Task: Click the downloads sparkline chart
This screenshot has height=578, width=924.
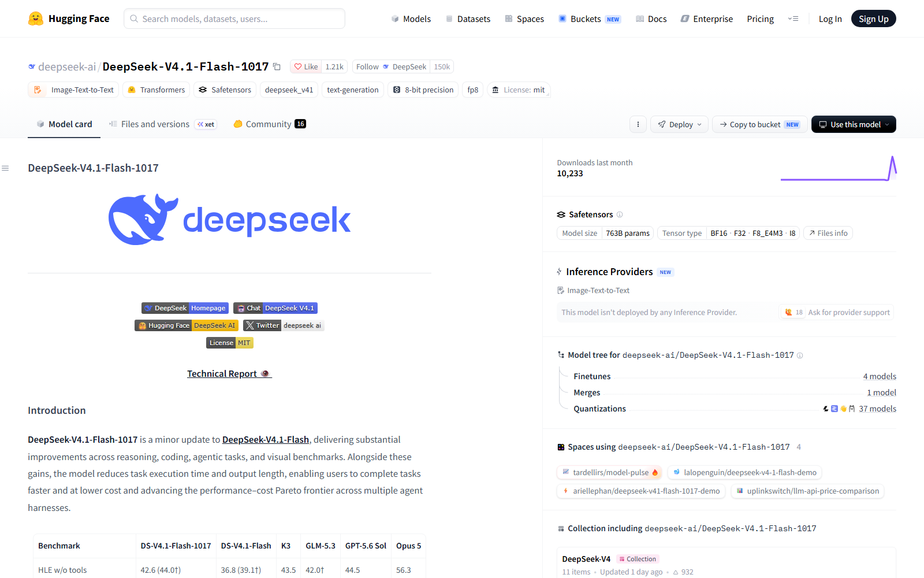Action: [x=839, y=168]
